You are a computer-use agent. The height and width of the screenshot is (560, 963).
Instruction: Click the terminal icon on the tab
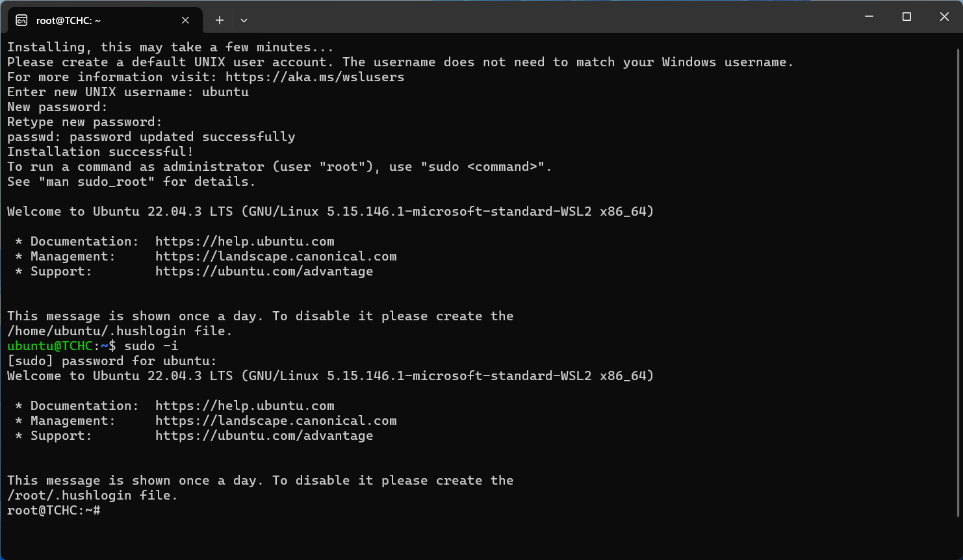point(21,20)
